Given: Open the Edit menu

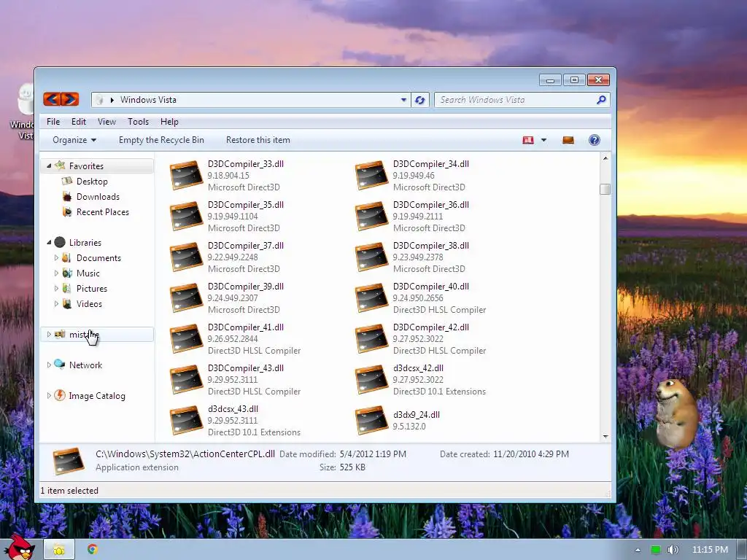Looking at the screenshot, I should point(79,122).
